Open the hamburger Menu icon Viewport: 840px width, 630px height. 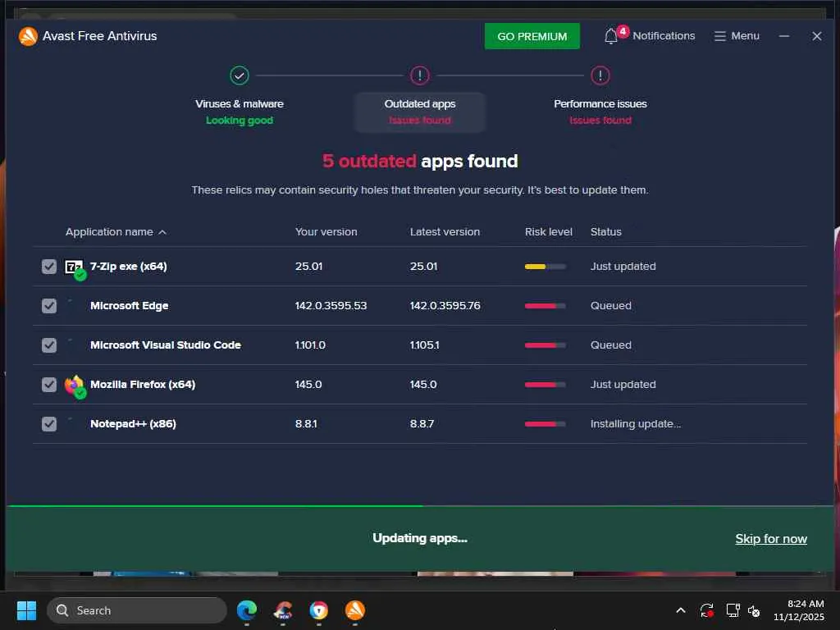[x=719, y=36]
